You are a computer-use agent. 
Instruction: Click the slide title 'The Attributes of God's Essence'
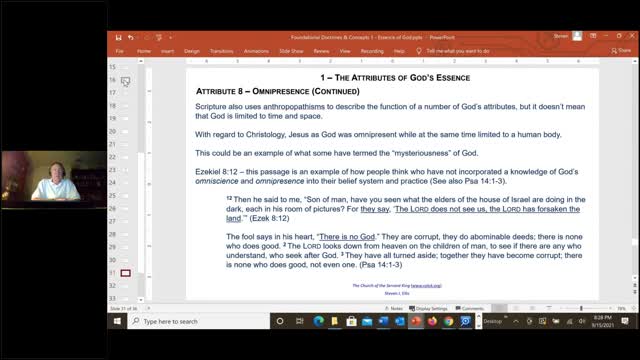point(395,78)
